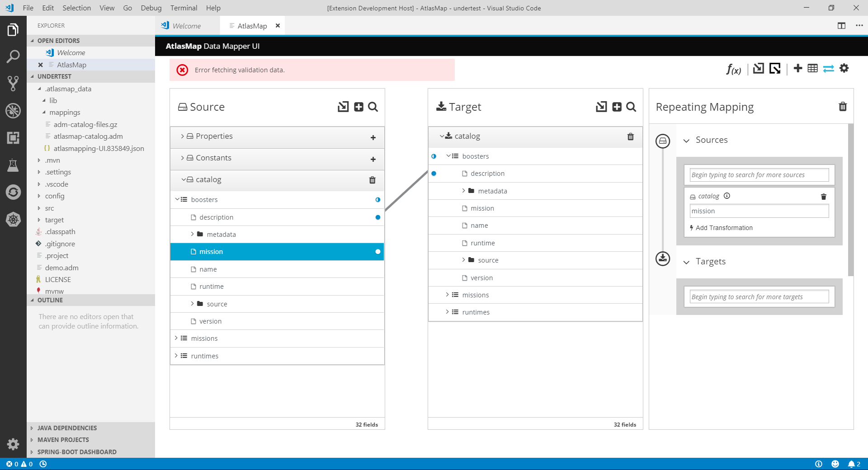This screenshot has height=470, width=868.
Task: Search Source fields using the magnifier icon
Action: (x=373, y=107)
